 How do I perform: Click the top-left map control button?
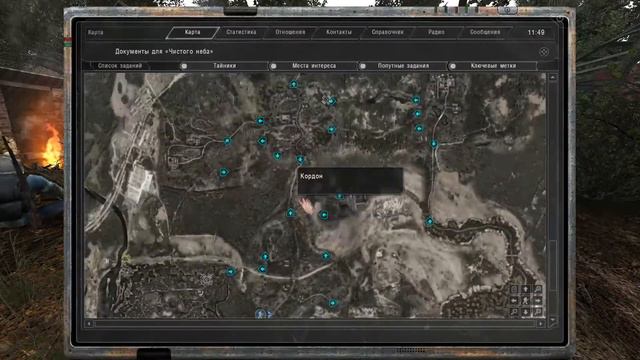tap(514, 289)
